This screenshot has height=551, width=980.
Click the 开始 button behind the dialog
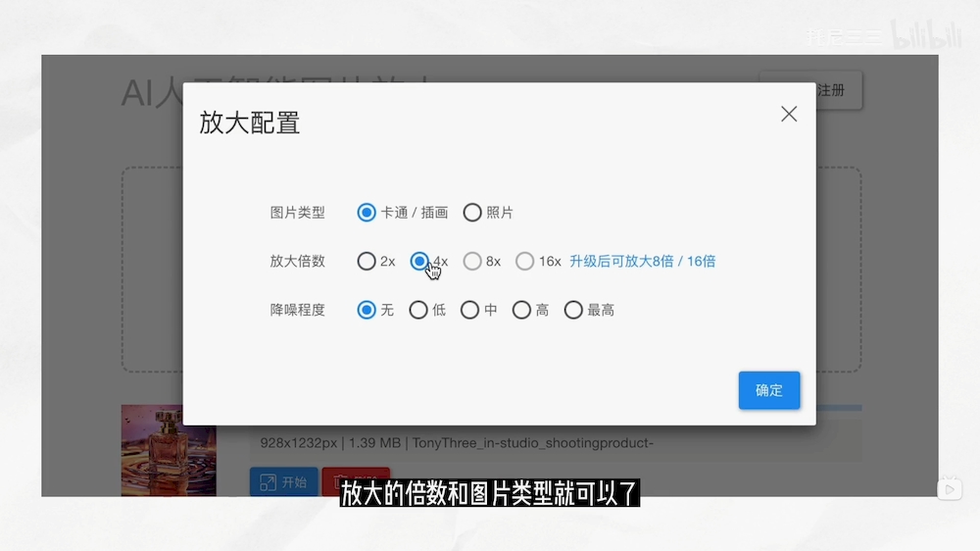284,482
